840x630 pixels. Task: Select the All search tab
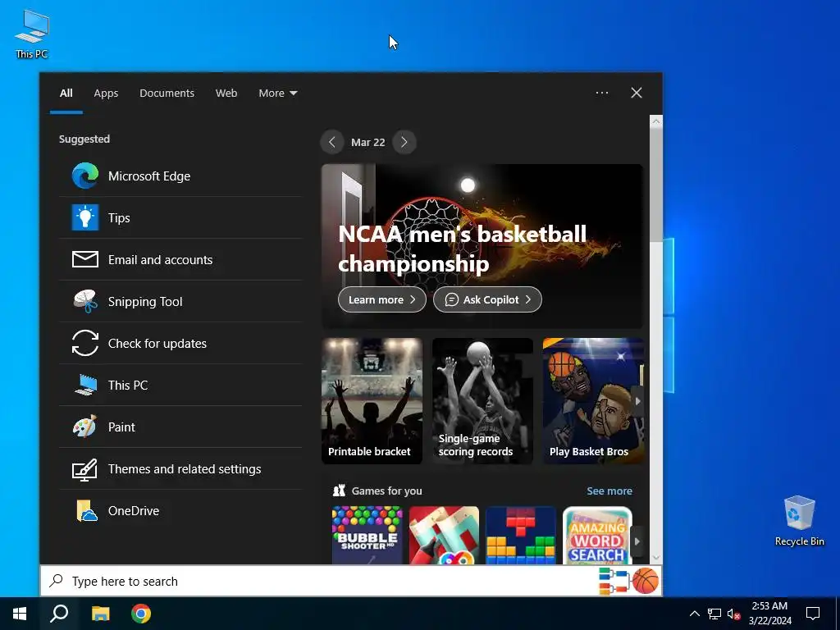[66, 94]
